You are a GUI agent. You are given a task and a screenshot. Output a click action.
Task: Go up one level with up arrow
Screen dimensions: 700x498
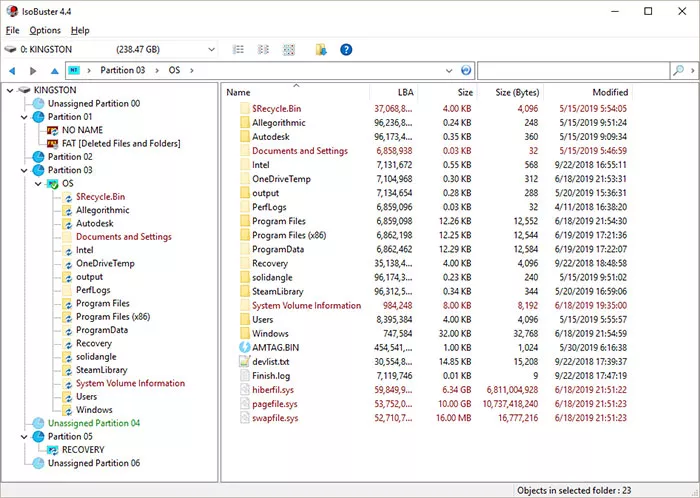pyautogui.click(x=54, y=71)
